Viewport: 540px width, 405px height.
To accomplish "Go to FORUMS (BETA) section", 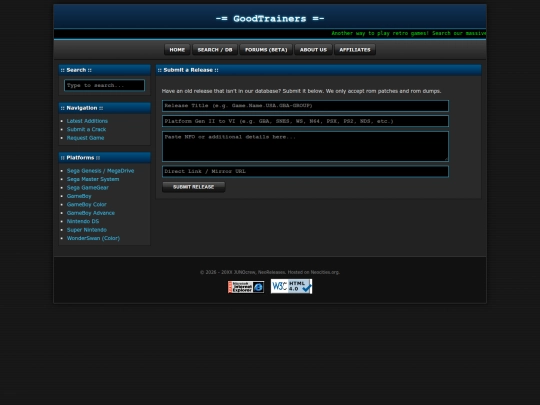I will point(266,50).
